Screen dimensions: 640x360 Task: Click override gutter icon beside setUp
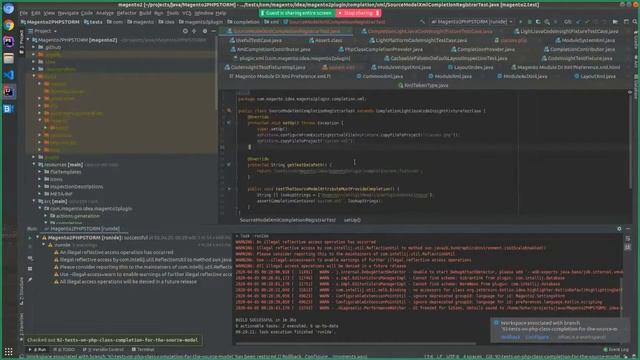[x=229, y=122]
